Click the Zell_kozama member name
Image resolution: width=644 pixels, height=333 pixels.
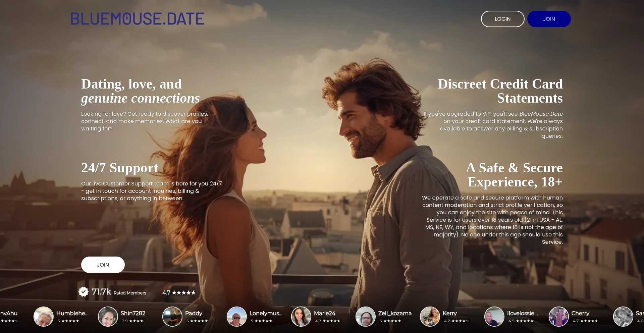tap(395, 313)
